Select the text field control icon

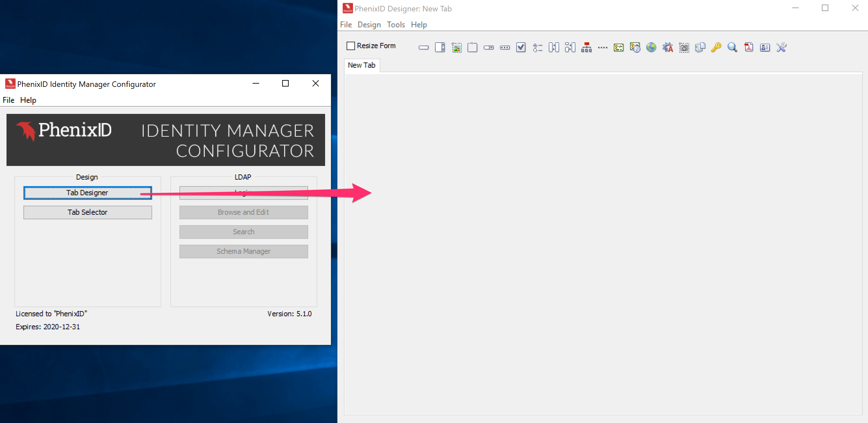click(x=424, y=48)
